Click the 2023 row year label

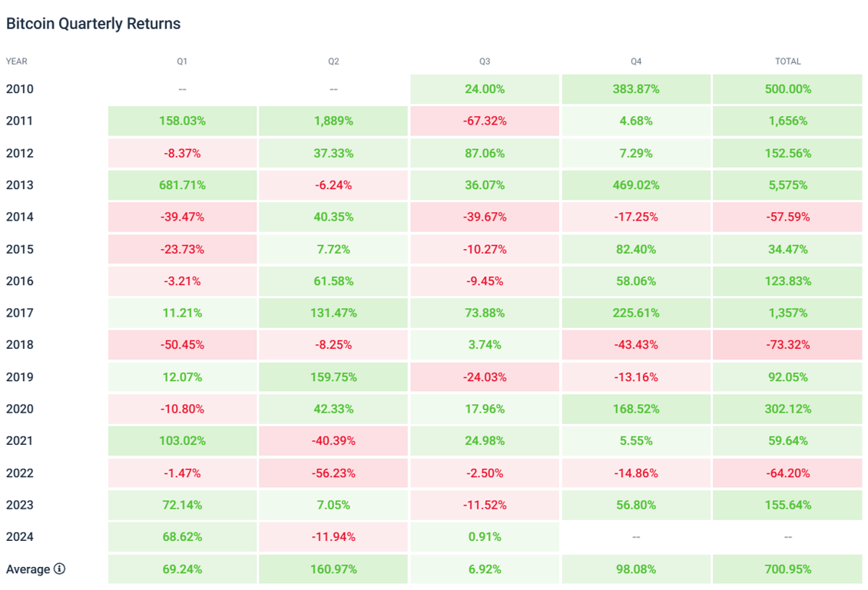click(x=20, y=505)
